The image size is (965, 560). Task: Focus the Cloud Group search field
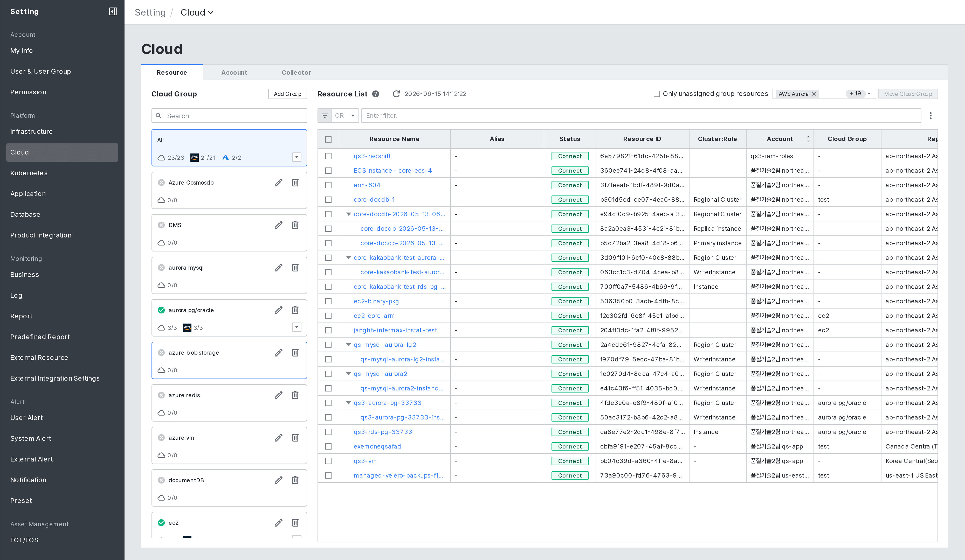coord(229,116)
